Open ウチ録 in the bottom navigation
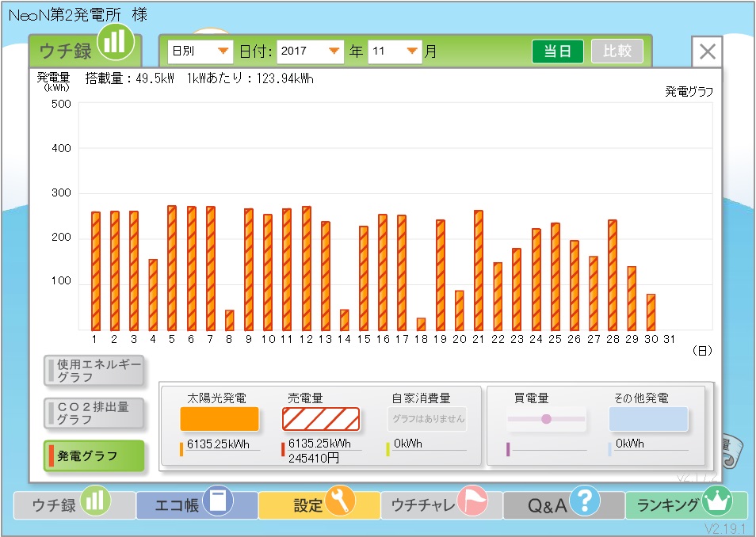756x537 pixels. (73, 505)
